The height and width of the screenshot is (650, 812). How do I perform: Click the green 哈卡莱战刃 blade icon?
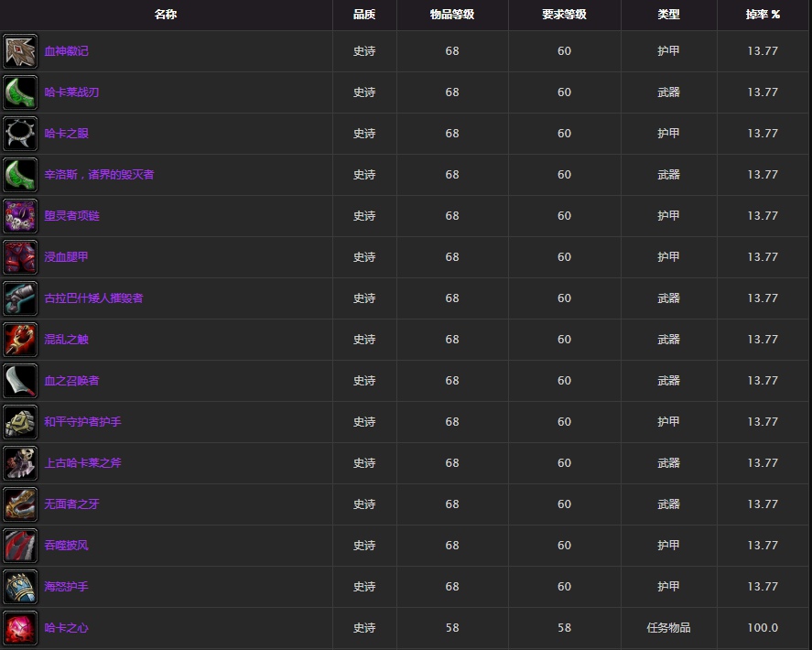pos(20,92)
